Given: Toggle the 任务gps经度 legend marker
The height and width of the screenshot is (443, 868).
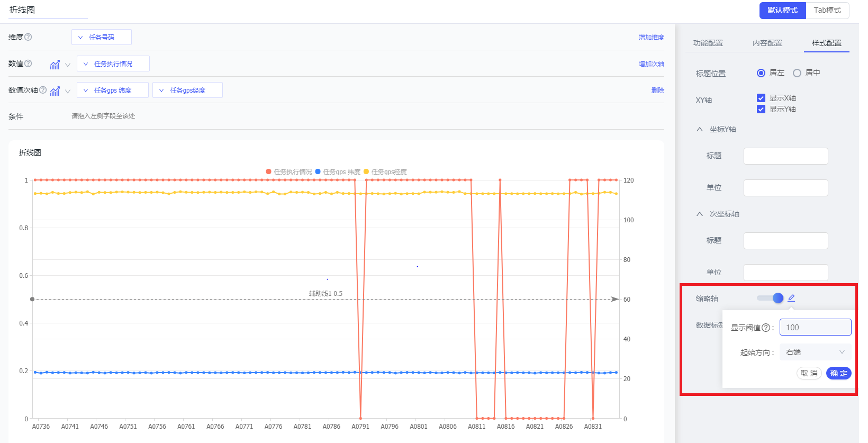Looking at the screenshot, I should [x=366, y=171].
